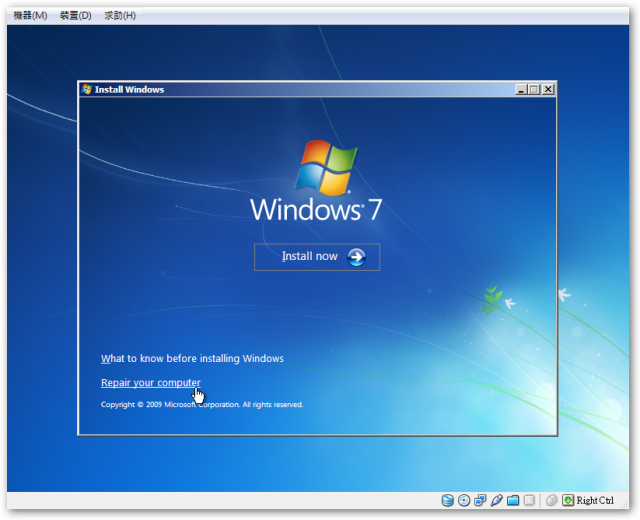Click the mouse integration status icon
This screenshot has height=520, width=640.
pos(551,500)
